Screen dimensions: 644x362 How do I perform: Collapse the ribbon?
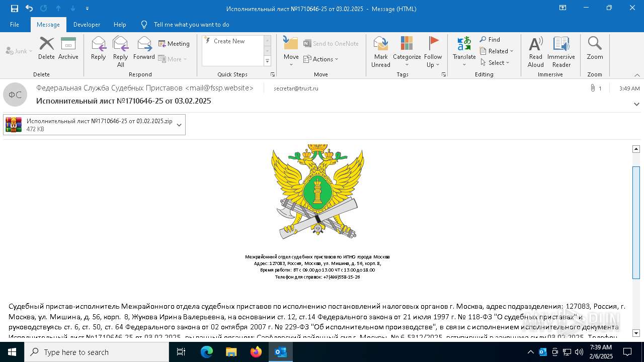[x=637, y=75]
